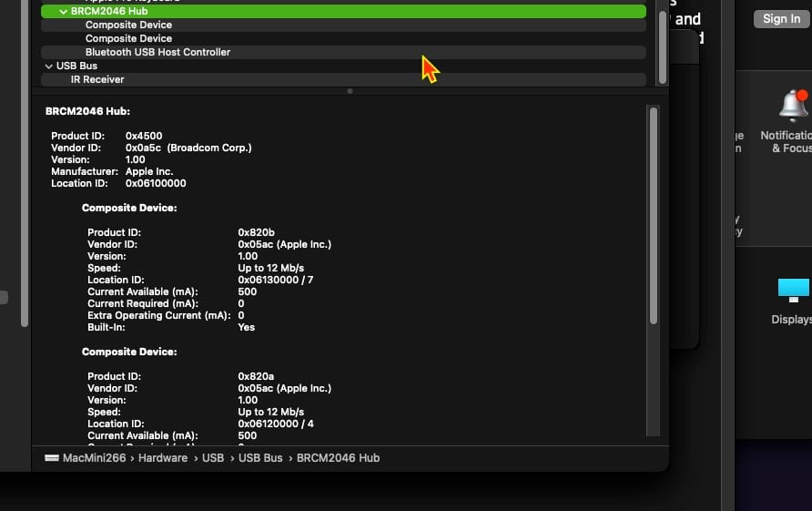
Task: Click Manufacturer value Apple Inc.
Action: tap(149, 171)
